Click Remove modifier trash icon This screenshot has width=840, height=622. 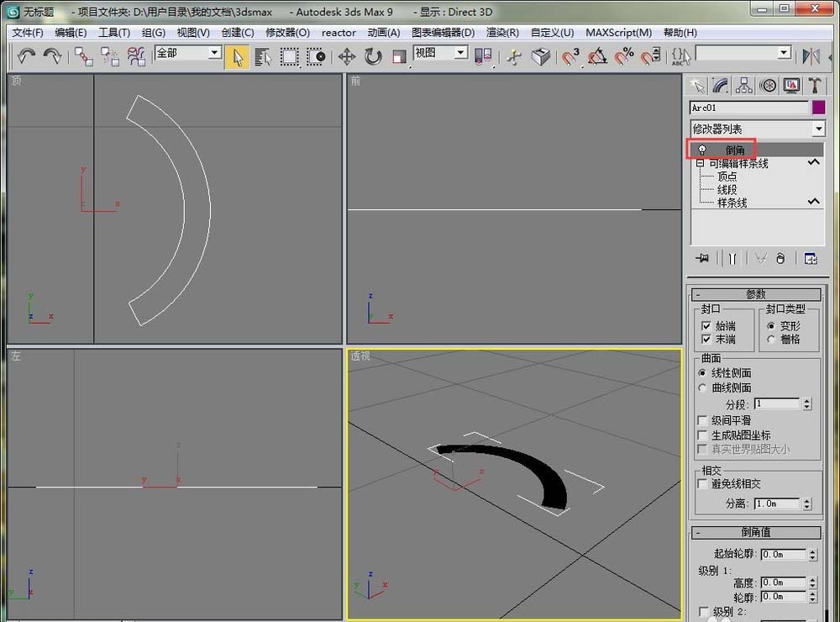click(780, 259)
